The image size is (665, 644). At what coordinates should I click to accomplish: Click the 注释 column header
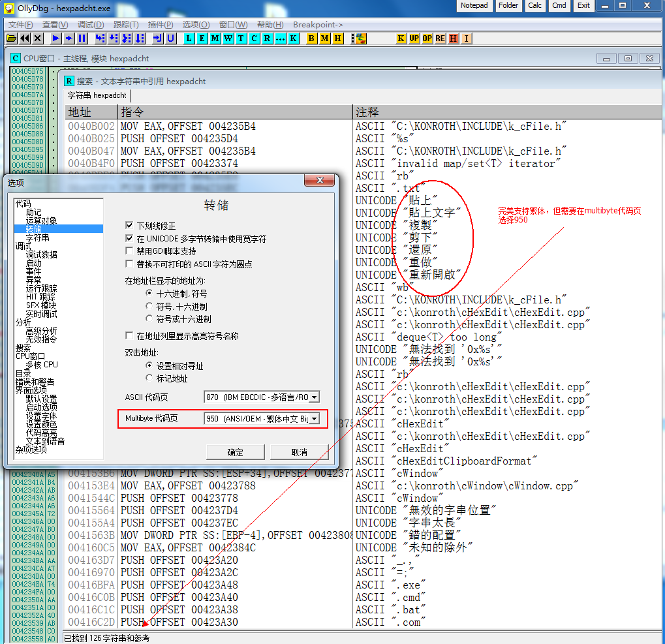(508, 112)
